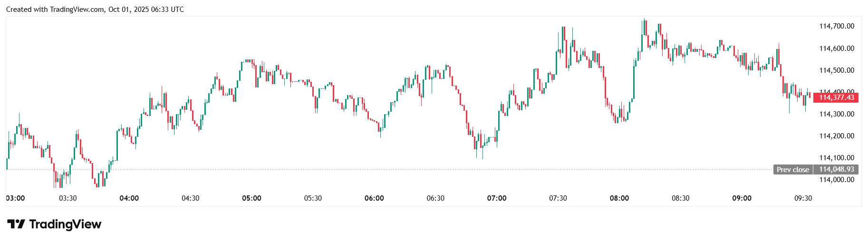Click the 114,200.00 price axis label

[837, 136]
